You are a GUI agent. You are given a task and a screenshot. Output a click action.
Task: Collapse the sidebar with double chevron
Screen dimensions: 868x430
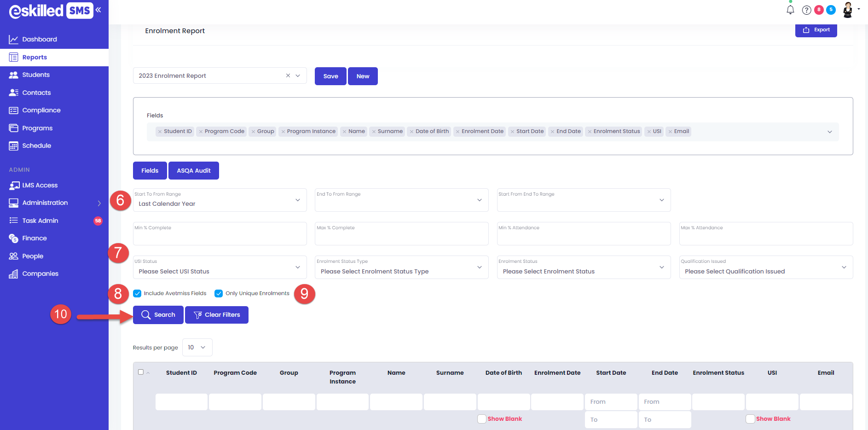[98, 10]
